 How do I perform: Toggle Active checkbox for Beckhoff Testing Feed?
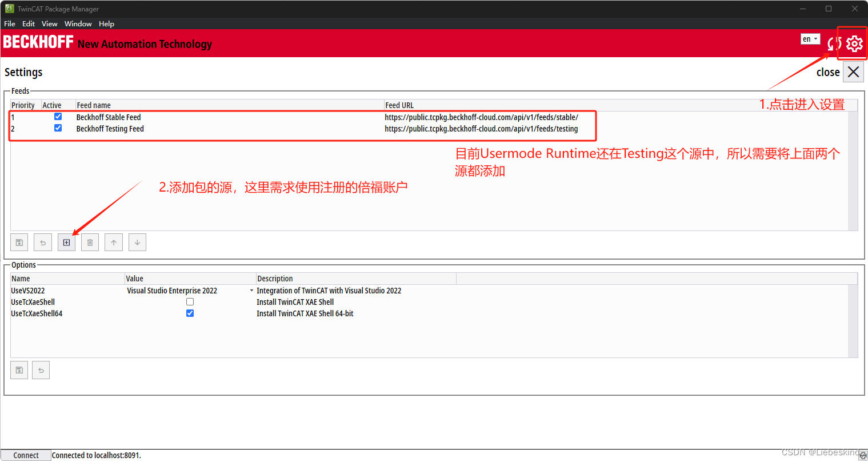58,128
